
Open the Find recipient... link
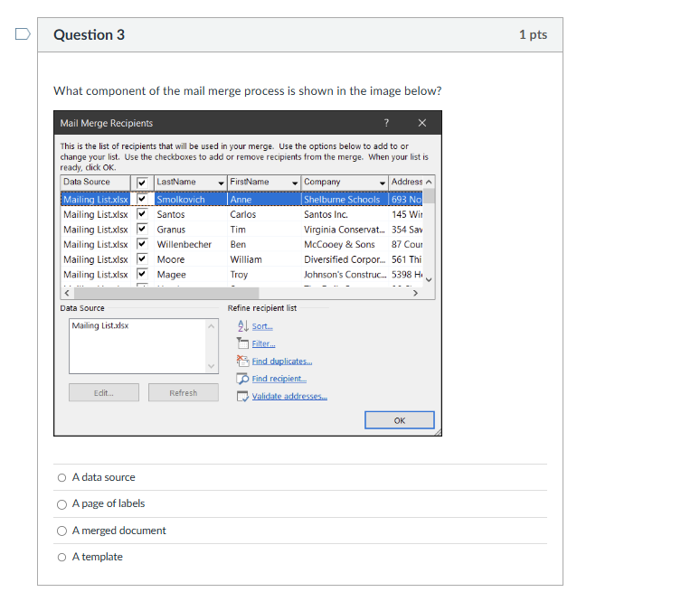pyautogui.click(x=279, y=379)
